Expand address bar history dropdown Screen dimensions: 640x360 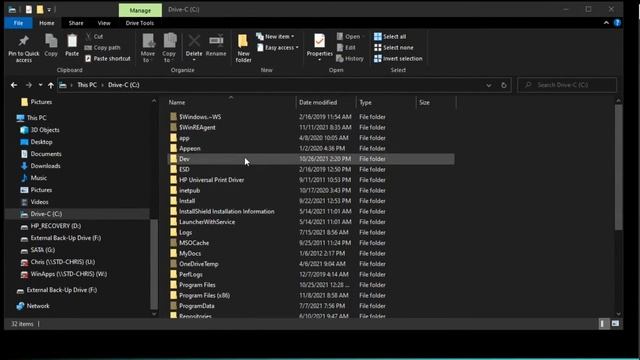click(489, 85)
